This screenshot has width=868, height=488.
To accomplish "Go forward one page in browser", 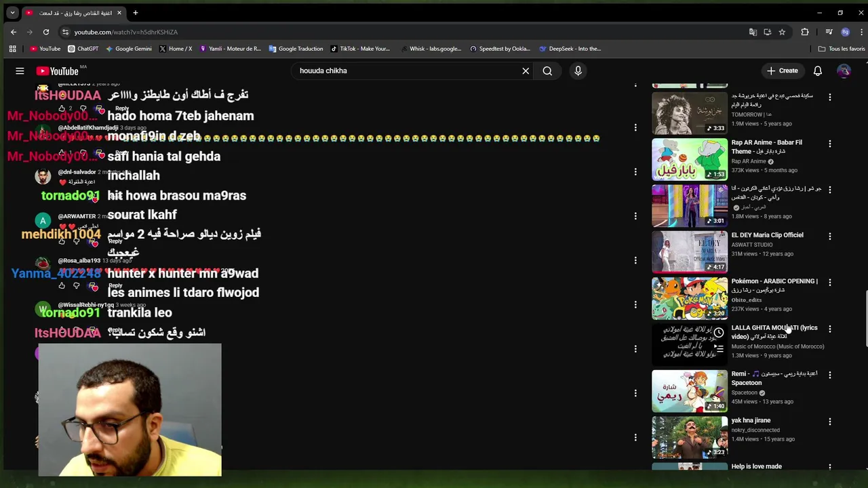I will (x=30, y=32).
